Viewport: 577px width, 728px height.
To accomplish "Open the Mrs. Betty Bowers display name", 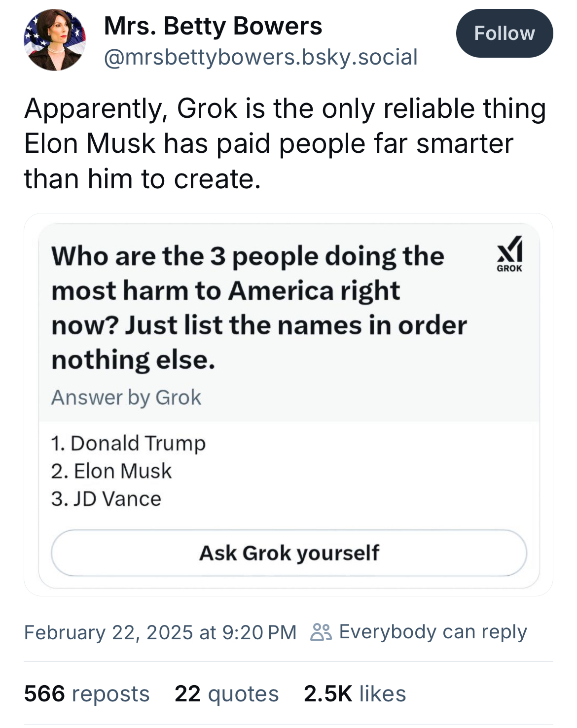I will (x=213, y=26).
